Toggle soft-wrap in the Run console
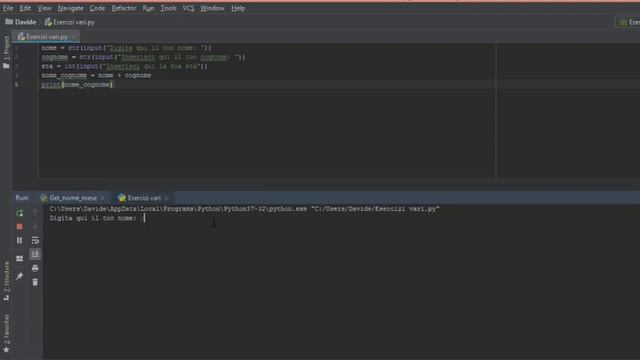This screenshot has height=360, width=640. [x=35, y=240]
